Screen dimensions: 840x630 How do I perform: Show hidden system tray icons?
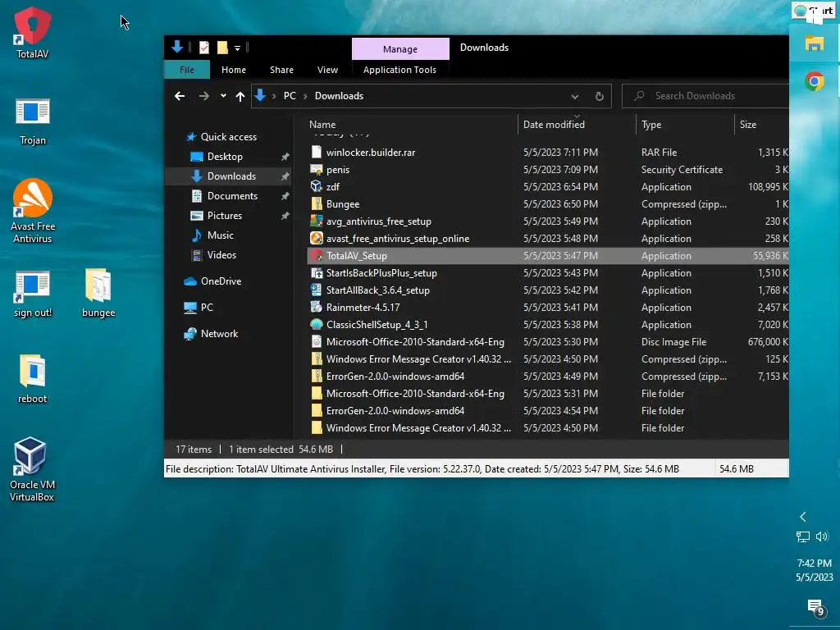(x=802, y=517)
